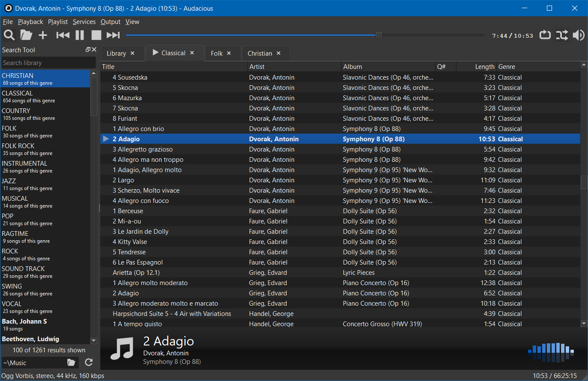
Task: Browse for music folder in Search Tool
Action: (71, 363)
